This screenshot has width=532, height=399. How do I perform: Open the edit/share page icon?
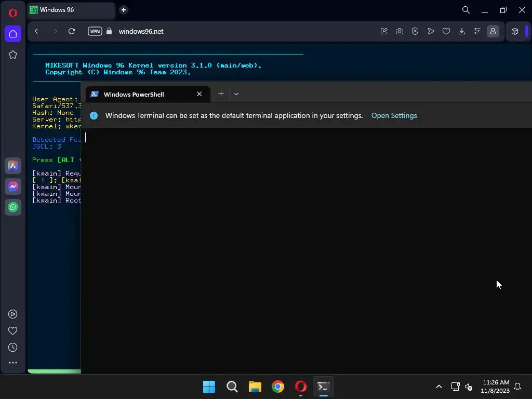384,31
